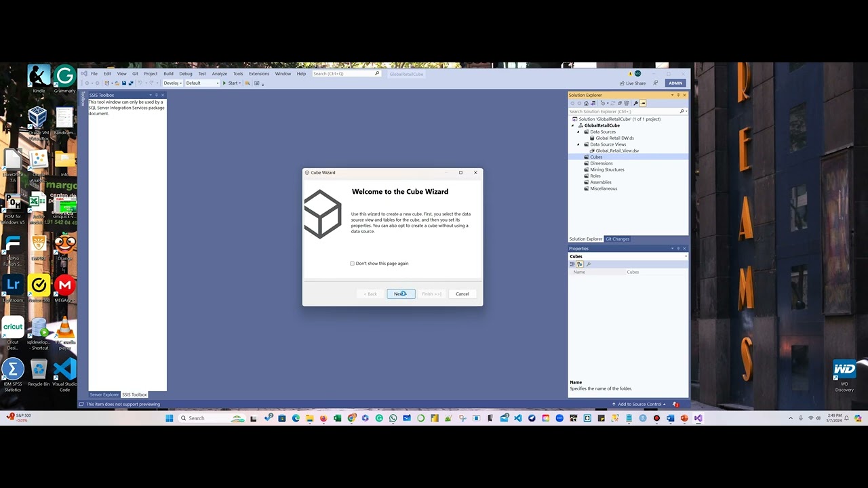Click the Open File toolbar icon
Image resolution: width=868 pixels, height=488 pixels.
coord(117,83)
